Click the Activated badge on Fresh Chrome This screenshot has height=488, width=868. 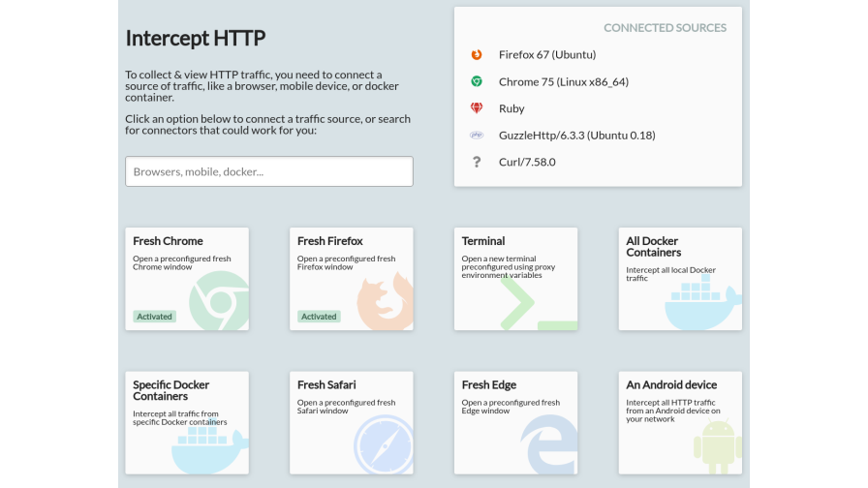[155, 317]
